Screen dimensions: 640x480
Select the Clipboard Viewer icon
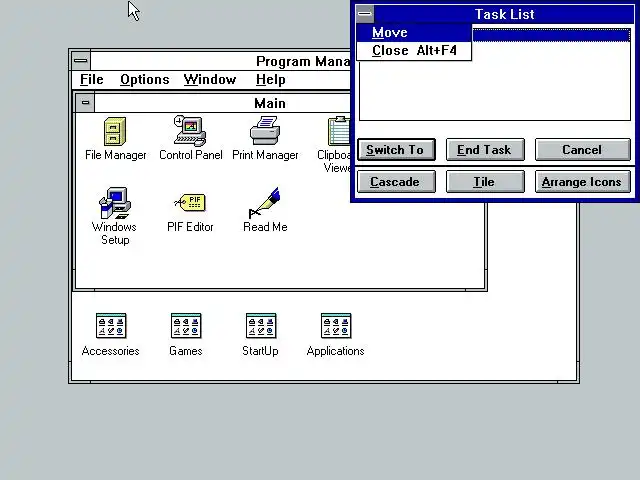point(339,131)
